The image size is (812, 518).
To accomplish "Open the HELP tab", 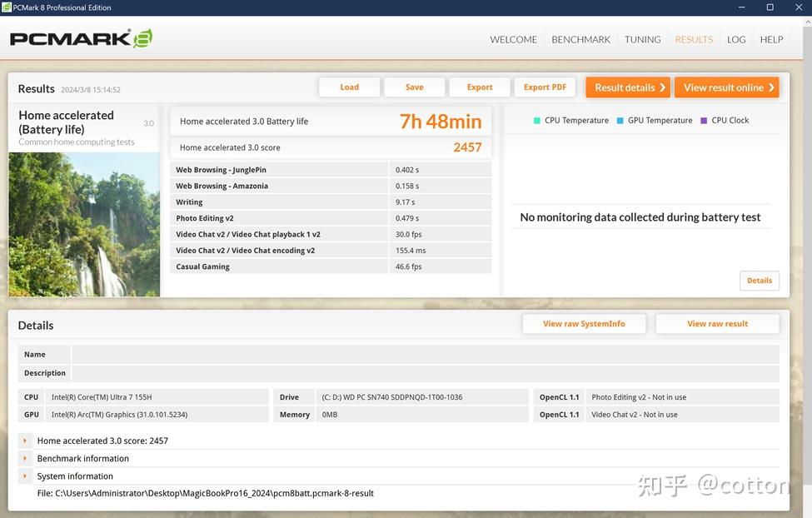I will pyautogui.click(x=771, y=39).
